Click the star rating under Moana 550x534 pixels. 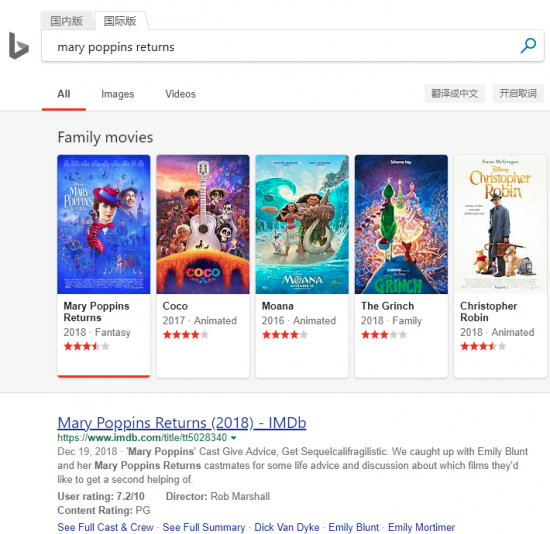[x=285, y=335]
